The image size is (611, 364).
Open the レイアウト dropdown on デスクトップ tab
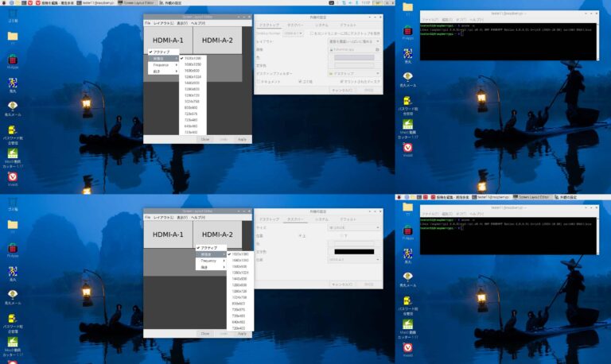pyautogui.click(x=355, y=41)
